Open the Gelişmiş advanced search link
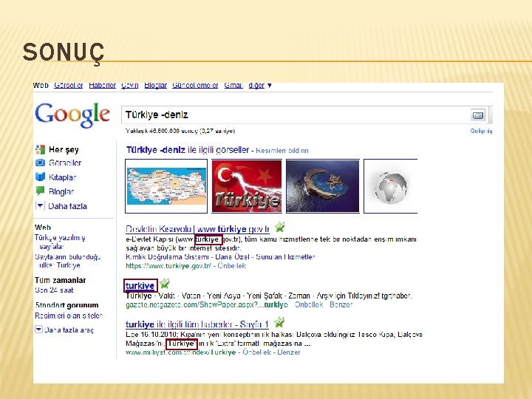 click(481, 131)
